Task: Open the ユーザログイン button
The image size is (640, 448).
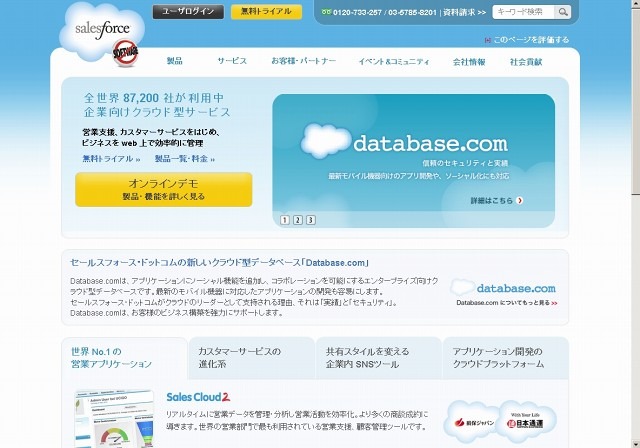Action: (x=188, y=12)
